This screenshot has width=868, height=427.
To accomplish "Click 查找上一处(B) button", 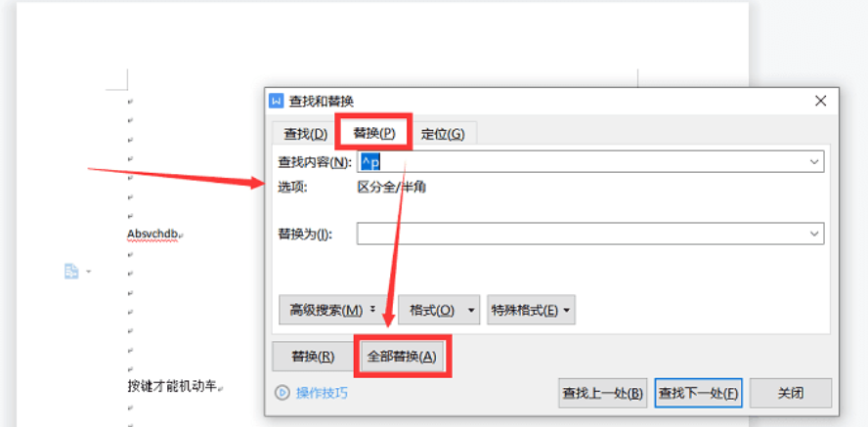I will point(602,393).
